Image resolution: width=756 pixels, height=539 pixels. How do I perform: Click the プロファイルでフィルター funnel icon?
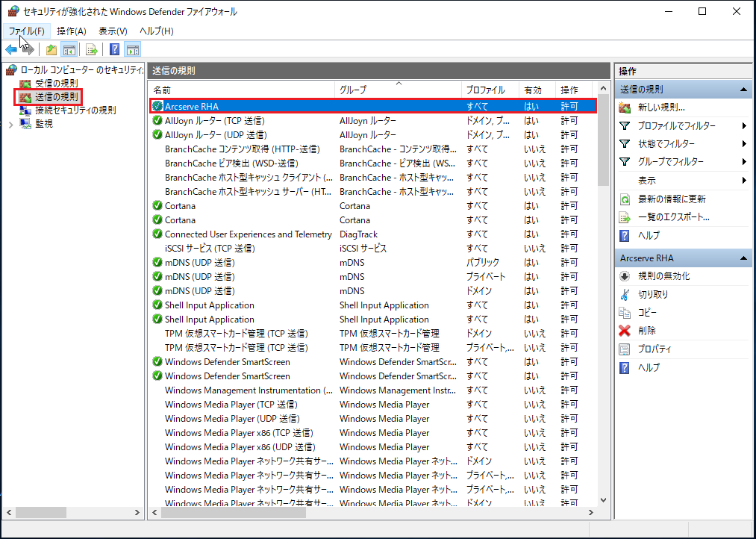tap(625, 126)
